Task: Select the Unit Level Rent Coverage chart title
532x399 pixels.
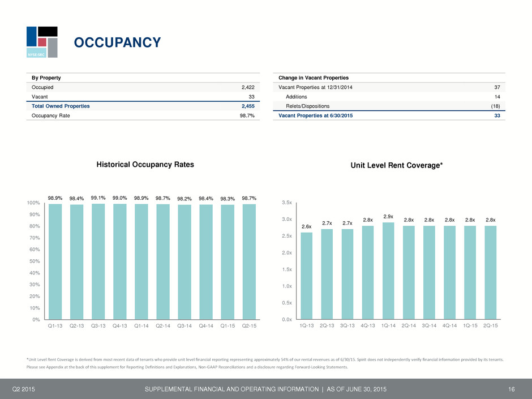Action: (x=397, y=165)
